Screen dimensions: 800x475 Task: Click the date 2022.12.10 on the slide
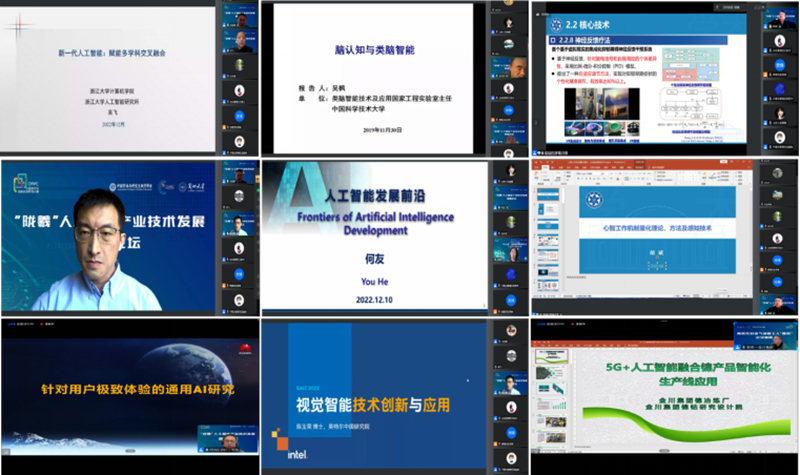[374, 300]
